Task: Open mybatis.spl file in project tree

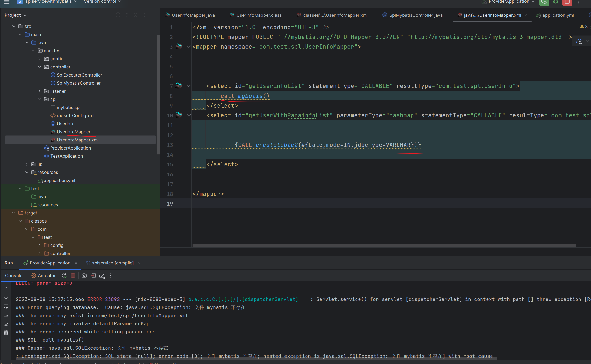Action: pyautogui.click(x=68, y=107)
